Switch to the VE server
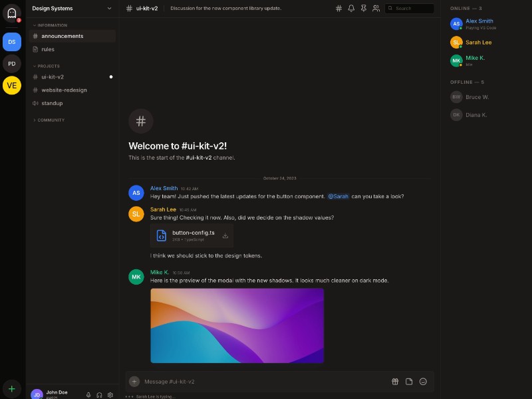Screen dimensions: 532x399 pyautogui.click(x=12, y=85)
